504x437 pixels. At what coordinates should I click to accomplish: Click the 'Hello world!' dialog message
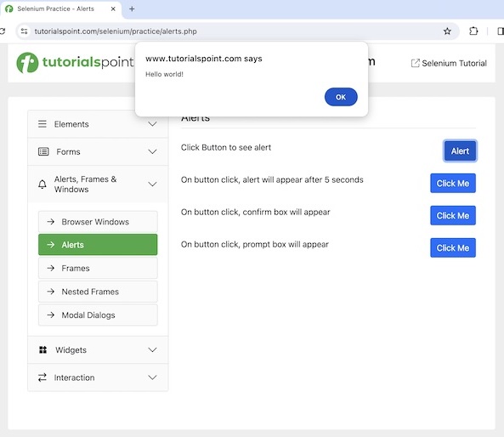pos(164,74)
